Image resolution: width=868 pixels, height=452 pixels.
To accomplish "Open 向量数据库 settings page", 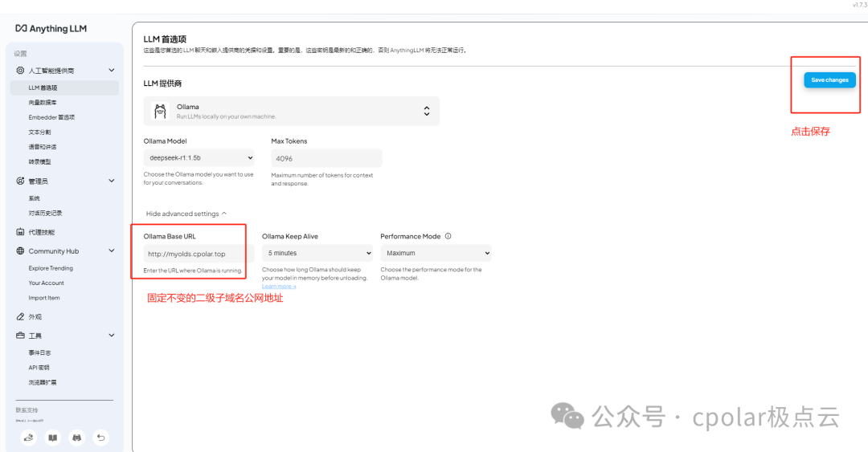I will pyautogui.click(x=43, y=102).
